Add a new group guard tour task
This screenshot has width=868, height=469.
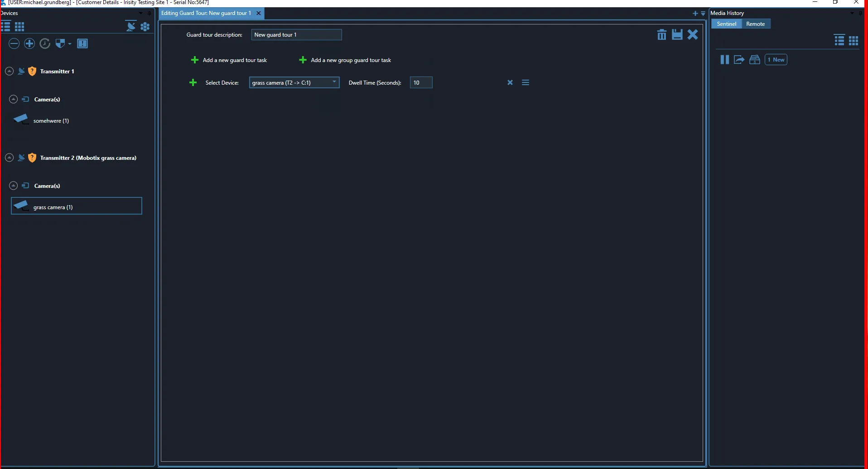click(x=345, y=60)
